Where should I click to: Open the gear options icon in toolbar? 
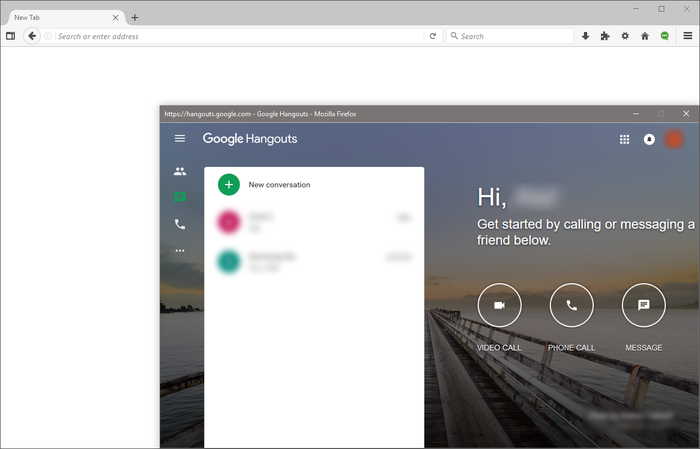tap(625, 36)
